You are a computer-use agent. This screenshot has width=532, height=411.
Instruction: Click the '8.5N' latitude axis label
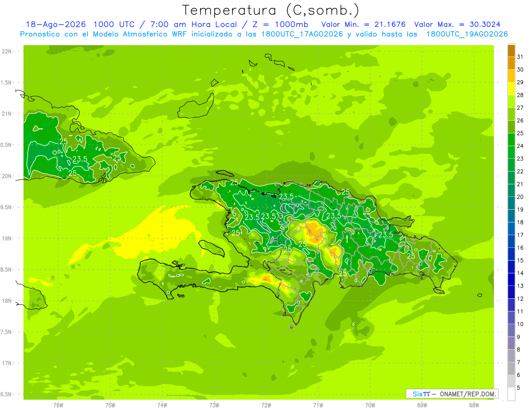coord(7,270)
